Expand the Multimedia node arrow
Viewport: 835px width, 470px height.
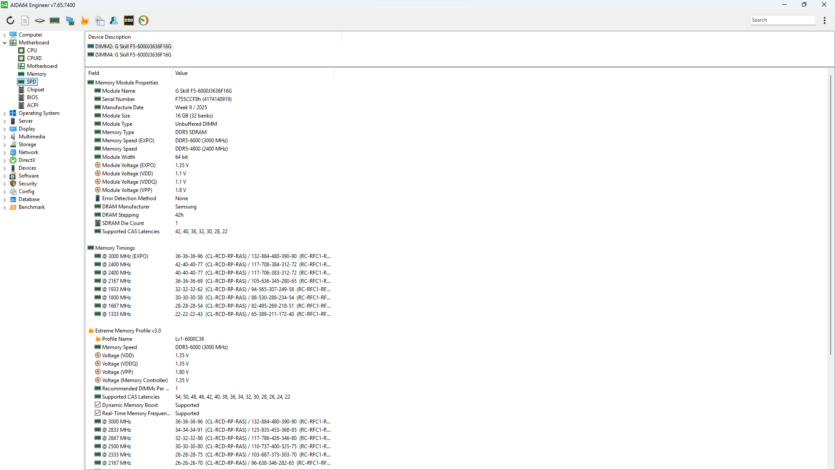pyautogui.click(x=5, y=136)
